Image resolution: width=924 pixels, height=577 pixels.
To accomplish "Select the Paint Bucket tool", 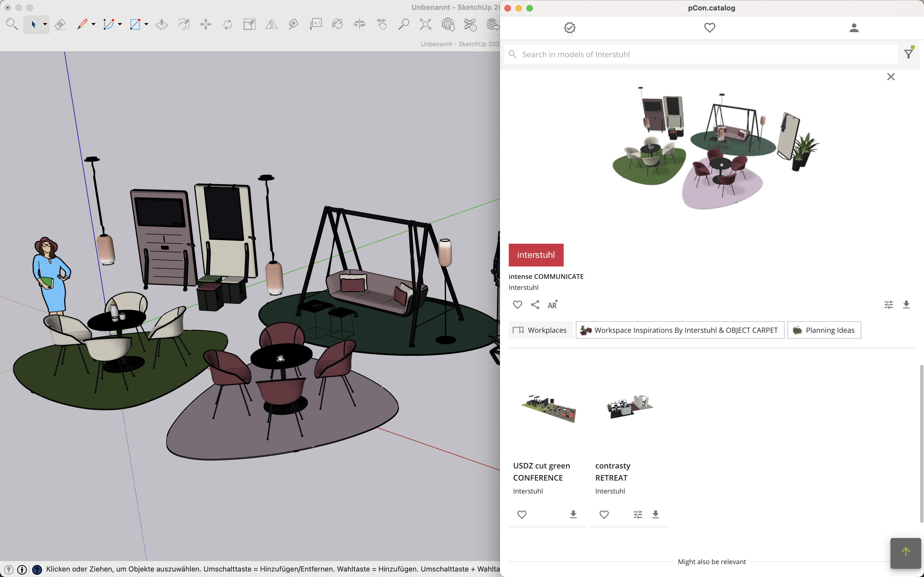I will click(x=337, y=24).
